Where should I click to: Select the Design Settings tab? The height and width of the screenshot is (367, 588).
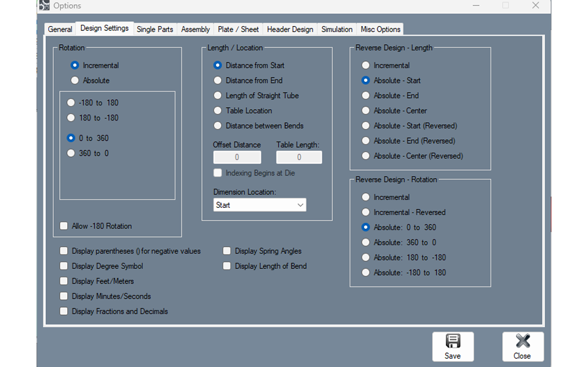click(105, 28)
